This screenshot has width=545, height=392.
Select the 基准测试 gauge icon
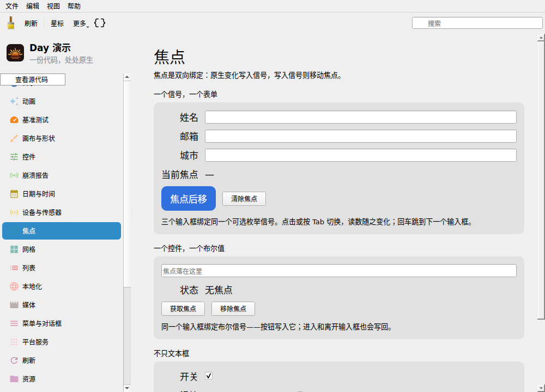point(14,120)
